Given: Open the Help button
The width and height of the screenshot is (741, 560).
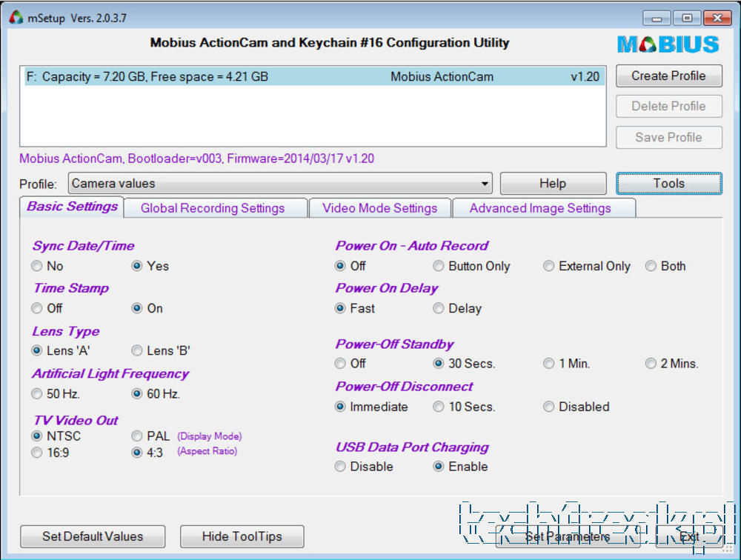Looking at the screenshot, I should tap(553, 184).
